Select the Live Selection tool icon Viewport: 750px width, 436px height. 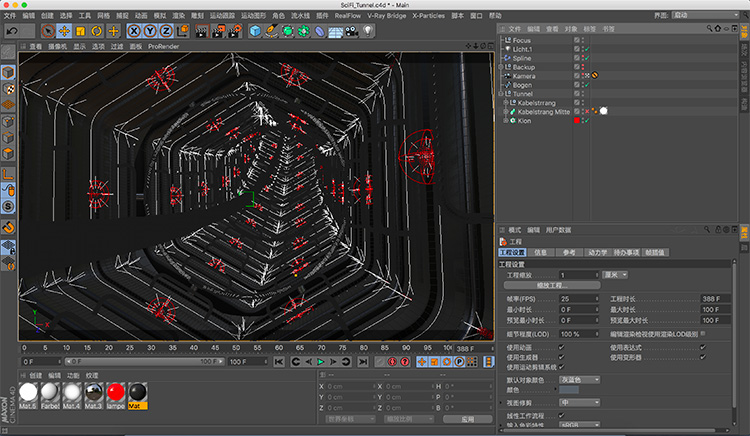pyautogui.click(x=48, y=31)
